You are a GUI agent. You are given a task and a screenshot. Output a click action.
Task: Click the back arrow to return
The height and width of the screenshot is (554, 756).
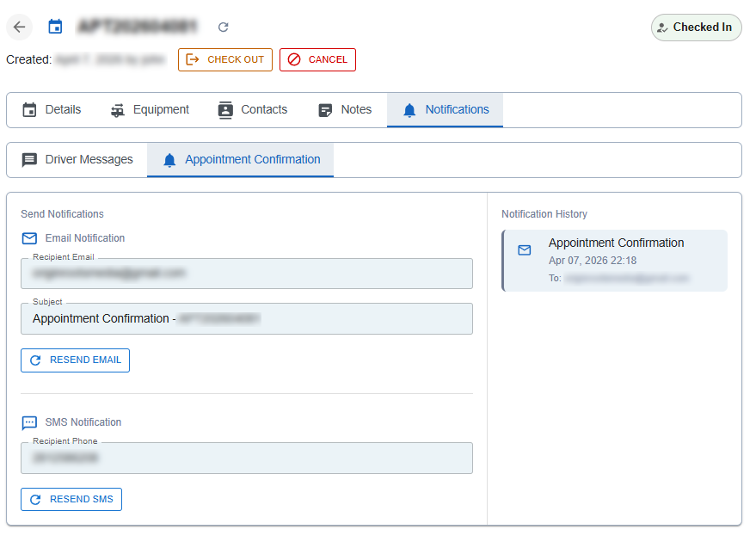(x=19, y=27)
